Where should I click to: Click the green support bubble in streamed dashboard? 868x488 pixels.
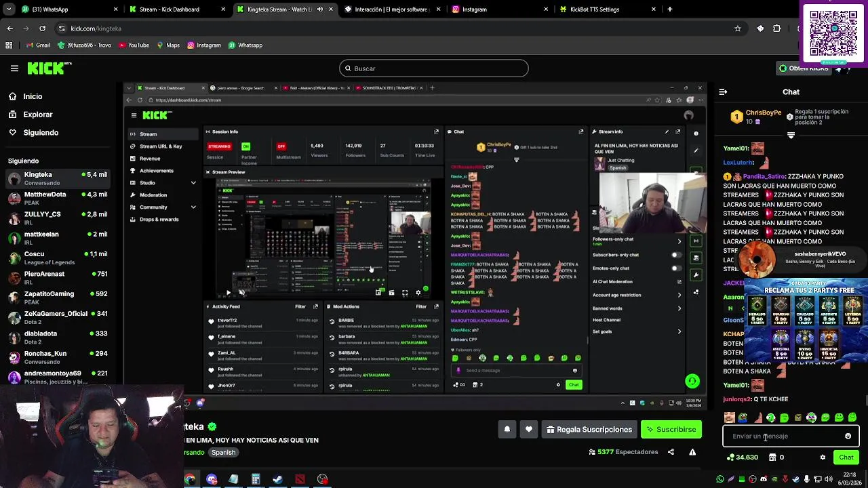click(x=692, y=381)
